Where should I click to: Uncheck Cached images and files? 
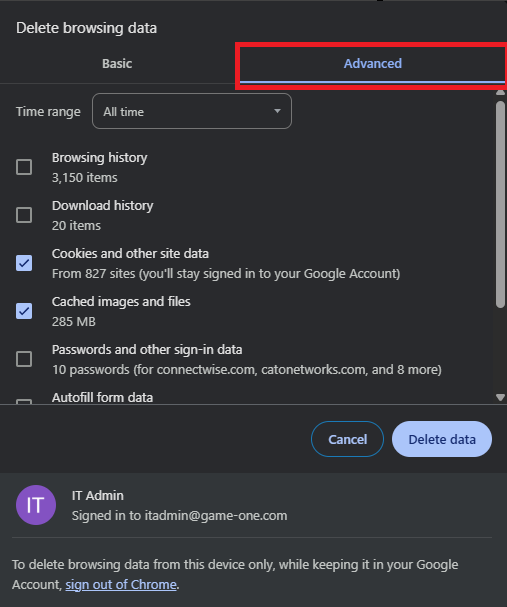tap(24, 311)
